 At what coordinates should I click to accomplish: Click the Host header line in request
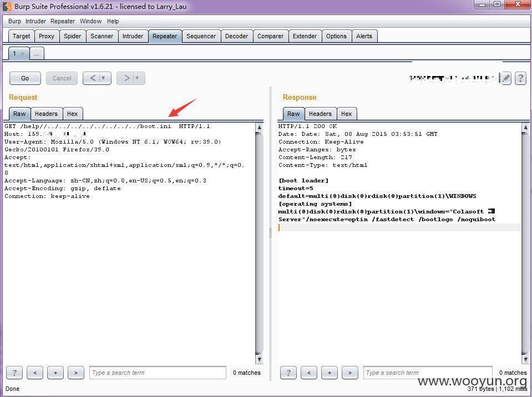pyautogui.click(x=45, y=134)
